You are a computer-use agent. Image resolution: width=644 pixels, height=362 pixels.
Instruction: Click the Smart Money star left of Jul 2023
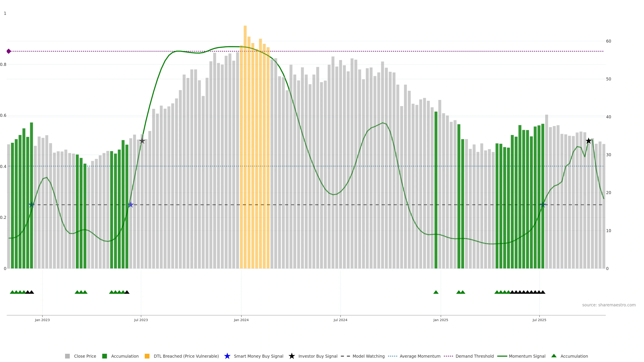tap(130, 205)
